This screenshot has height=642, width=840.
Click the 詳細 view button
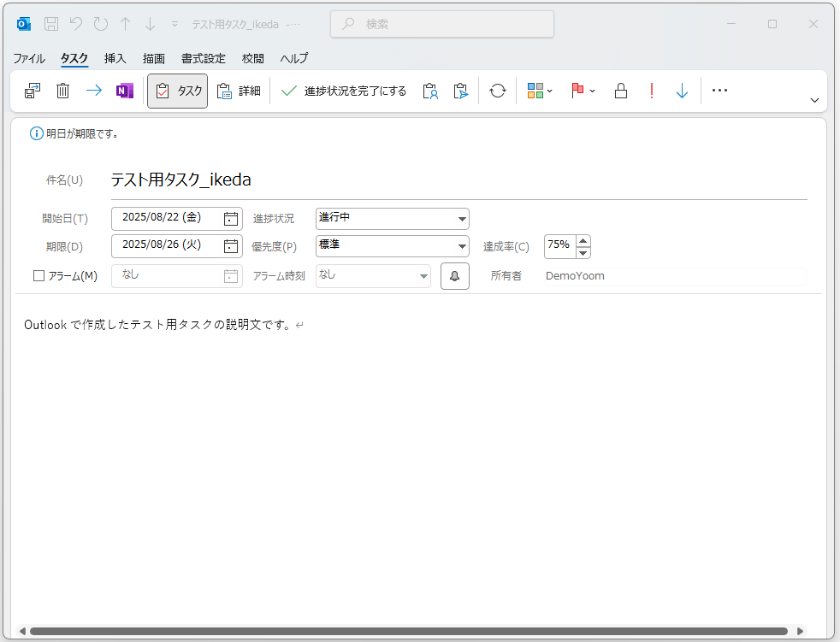pyautogui.click(x=239, y=91)
